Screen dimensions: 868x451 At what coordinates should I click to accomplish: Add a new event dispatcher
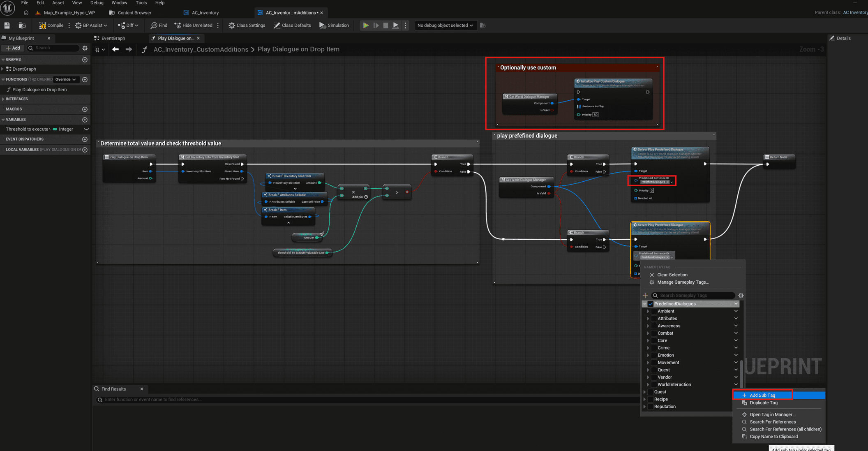point(85,139)
